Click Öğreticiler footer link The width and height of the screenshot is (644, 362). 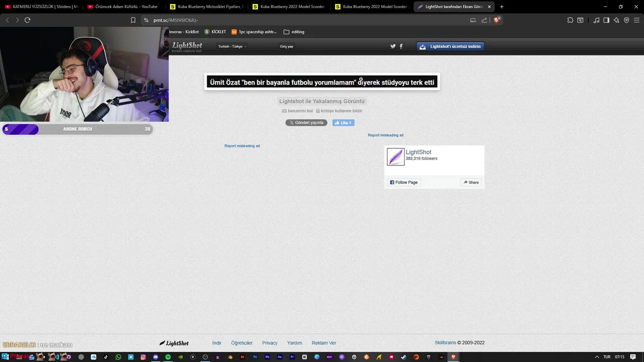tap(242, 343)
